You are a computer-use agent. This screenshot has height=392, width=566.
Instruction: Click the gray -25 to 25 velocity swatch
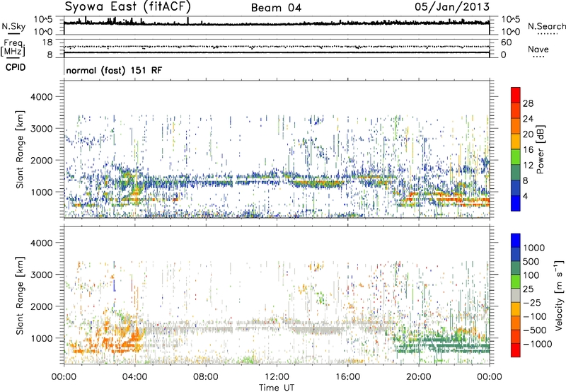click(516, 296)
